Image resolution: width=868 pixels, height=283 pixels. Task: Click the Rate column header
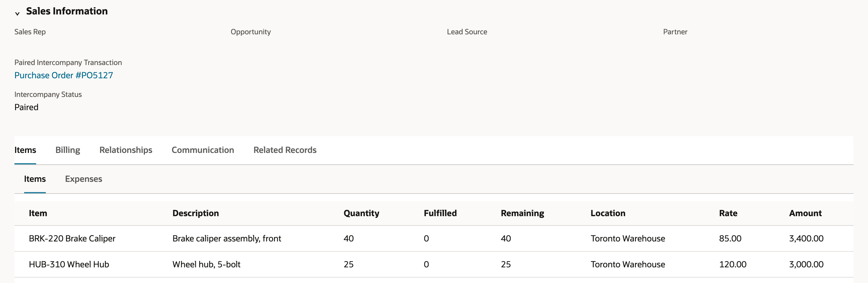pos(728,213)
